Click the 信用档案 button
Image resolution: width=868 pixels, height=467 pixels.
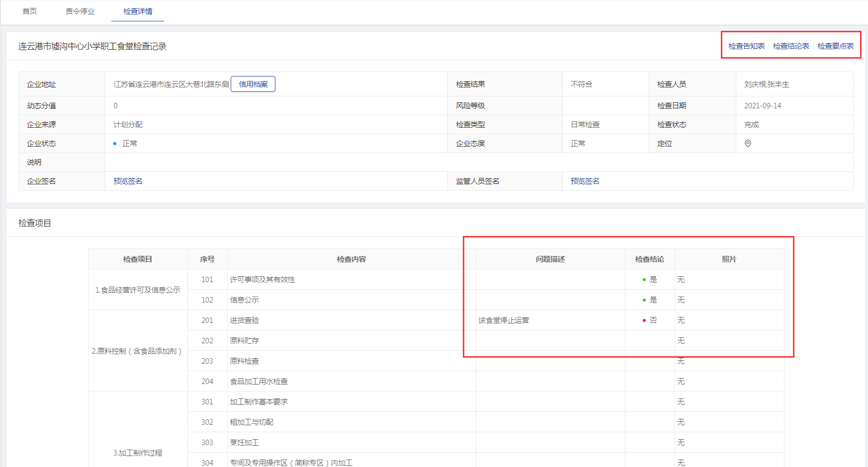pos(253,84)
